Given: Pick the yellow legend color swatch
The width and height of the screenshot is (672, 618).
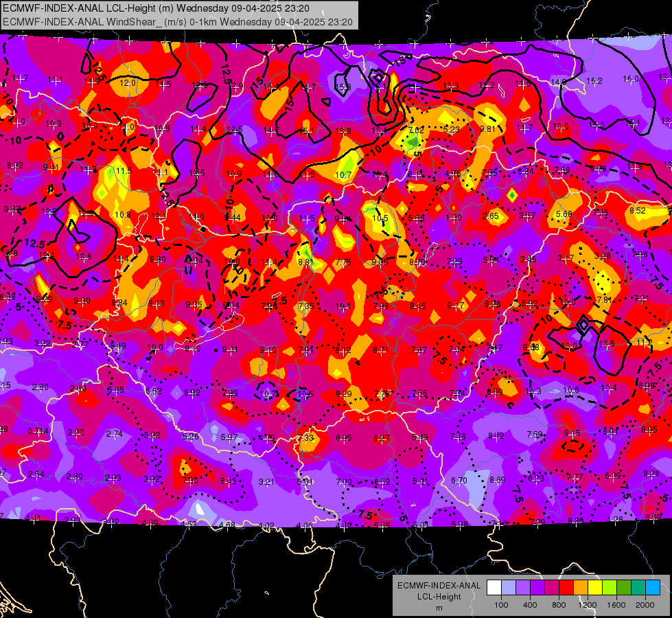Looking at the screenshot, I should pos(595,588).
